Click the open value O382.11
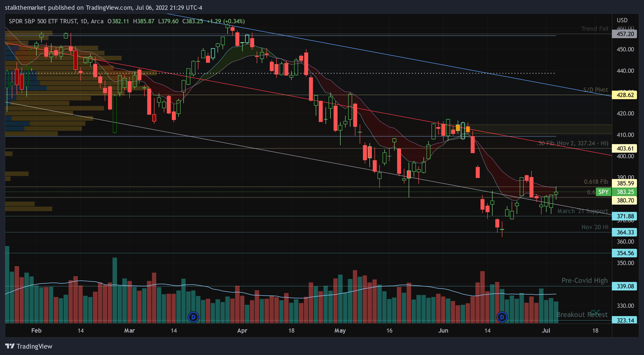The width and height of the screenshot is (644, 355). tap(118, 21)
